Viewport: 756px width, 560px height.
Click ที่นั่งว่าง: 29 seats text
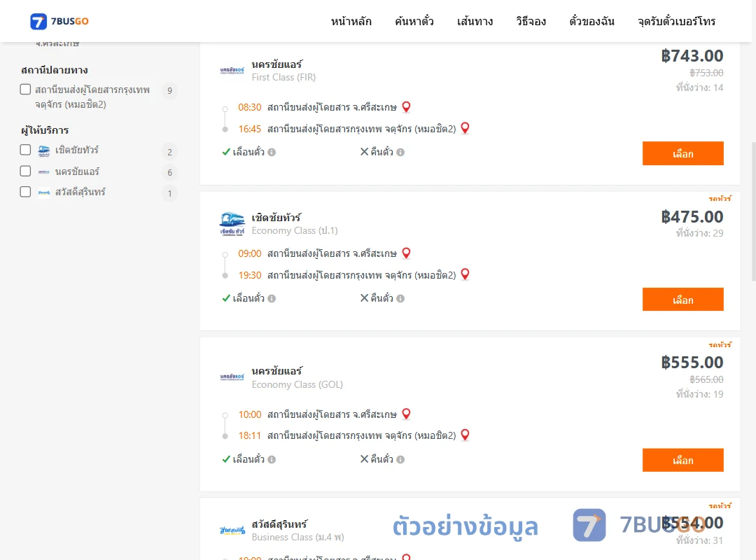[x=699, y=234]
